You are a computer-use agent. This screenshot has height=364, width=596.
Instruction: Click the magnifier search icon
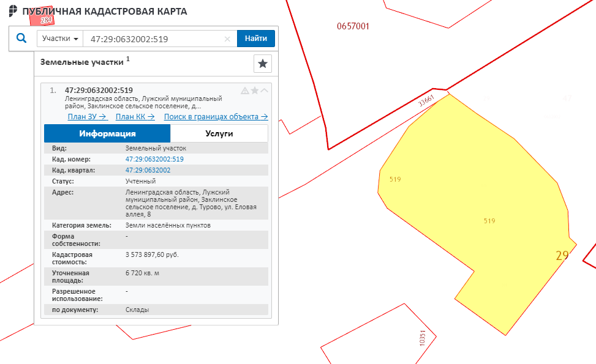tap(21, 39)
